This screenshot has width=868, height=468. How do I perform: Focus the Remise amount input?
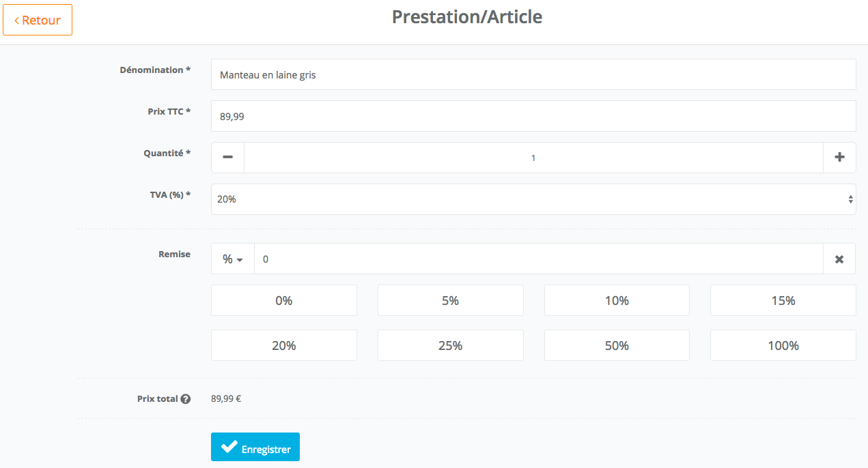[x=538, y=259]
